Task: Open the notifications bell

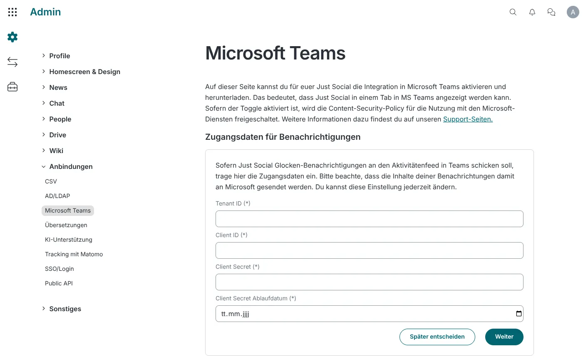Action: 532,12
